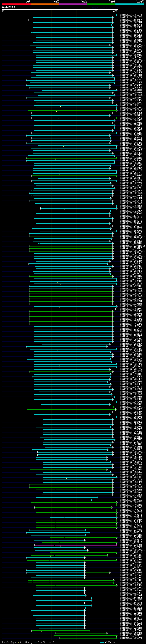Select the UniRef100_P45975 label
Image resolution: width=146 pixels, height=644 pixels.
[x=131, y=567]
